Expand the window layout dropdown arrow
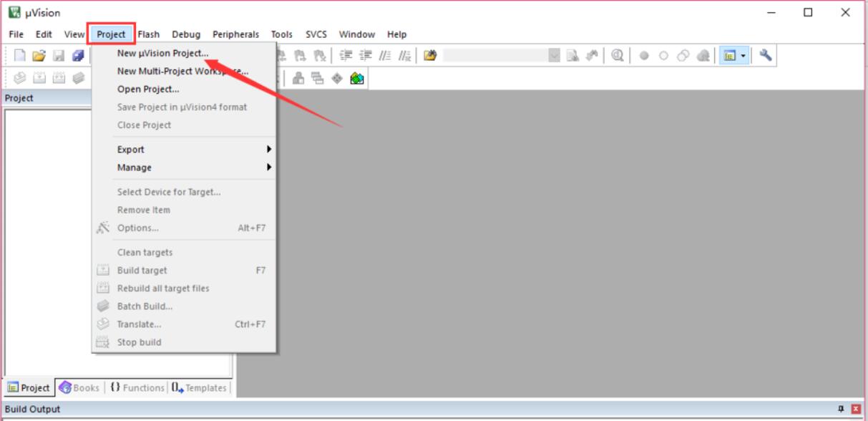The image size is (868, 421). point(743,56)
